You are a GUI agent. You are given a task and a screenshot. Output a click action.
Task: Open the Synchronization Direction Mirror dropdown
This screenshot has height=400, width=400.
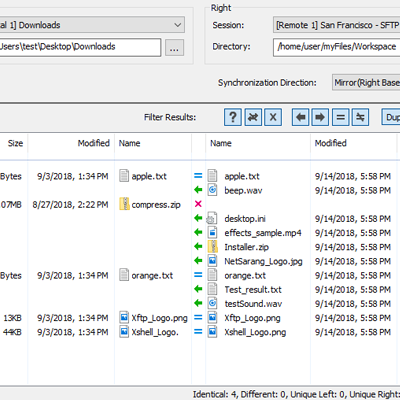[x=366, y=82]
